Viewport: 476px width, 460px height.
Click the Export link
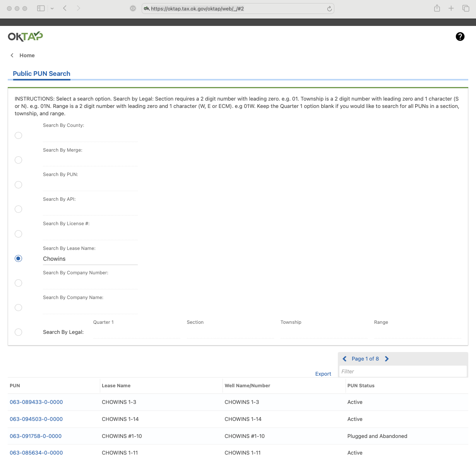323,374
